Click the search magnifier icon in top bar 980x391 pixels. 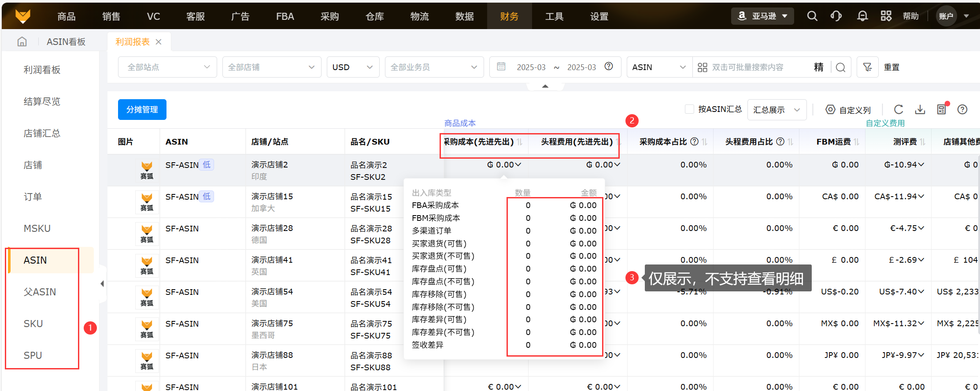click(812, 16)
